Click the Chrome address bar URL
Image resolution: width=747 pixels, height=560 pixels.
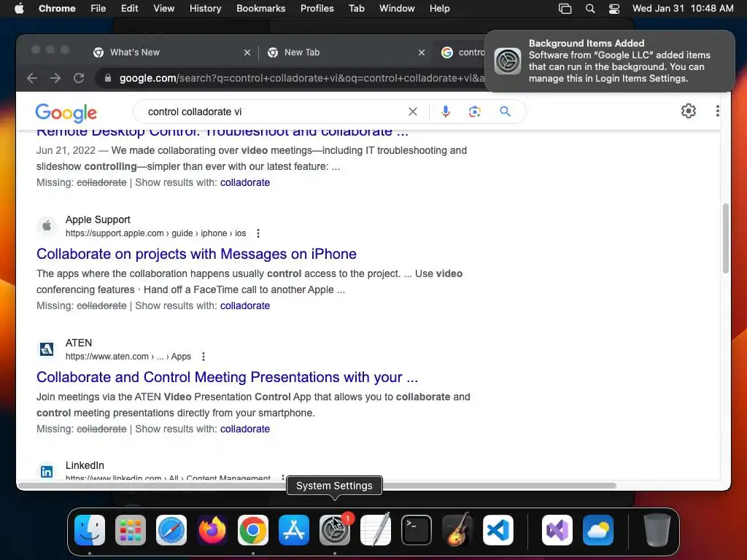pyautogui.click(x=301, y=78)
